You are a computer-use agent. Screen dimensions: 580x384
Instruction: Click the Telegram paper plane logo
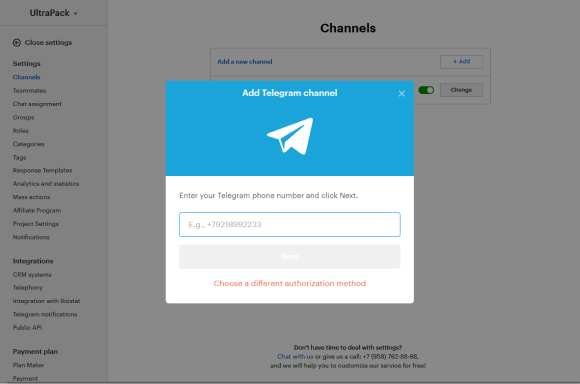(x=290, y=136)
